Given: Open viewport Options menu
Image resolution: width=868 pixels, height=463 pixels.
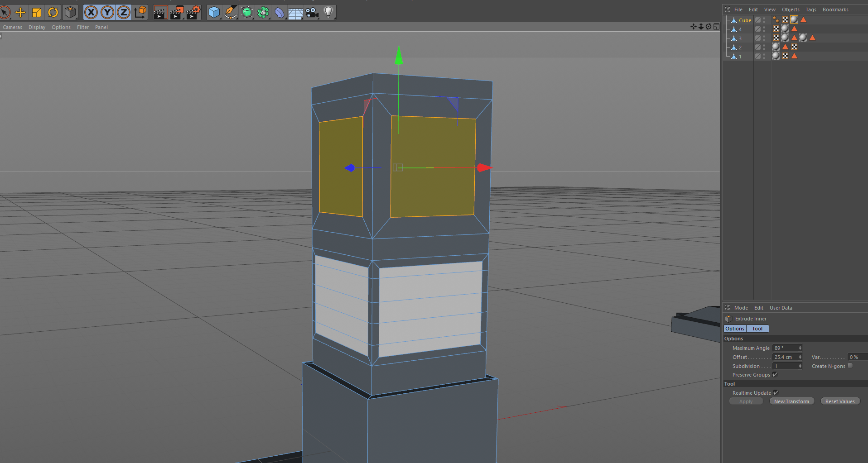Looking at the screenshot, I should click(61, 27).
